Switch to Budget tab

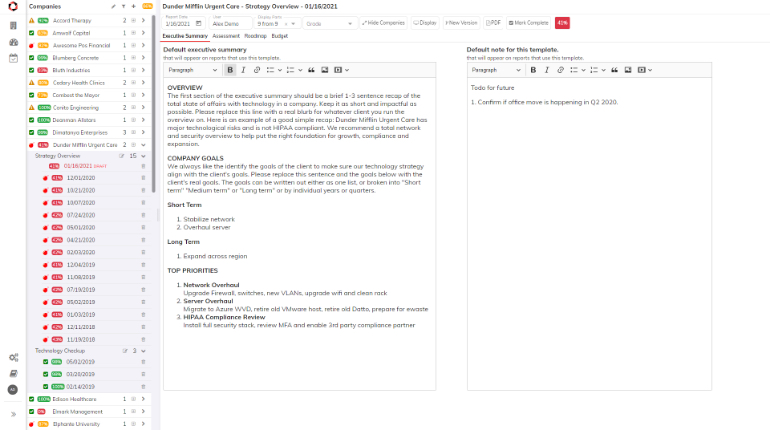click(280, 36)
